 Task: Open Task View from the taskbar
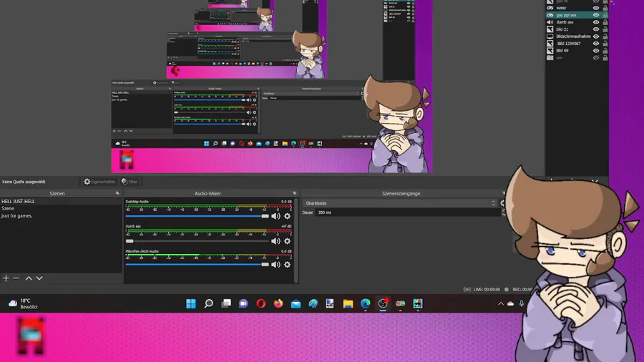pos(226,303)
